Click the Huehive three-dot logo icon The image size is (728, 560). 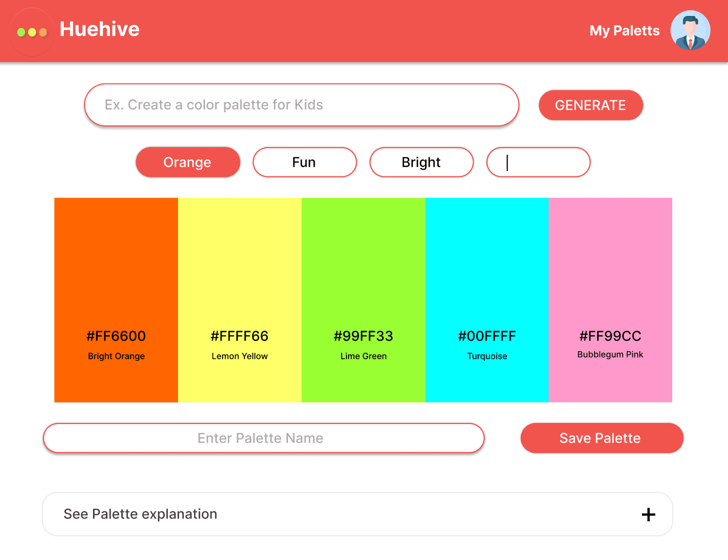pyautogui.click(x=32, y=32)
